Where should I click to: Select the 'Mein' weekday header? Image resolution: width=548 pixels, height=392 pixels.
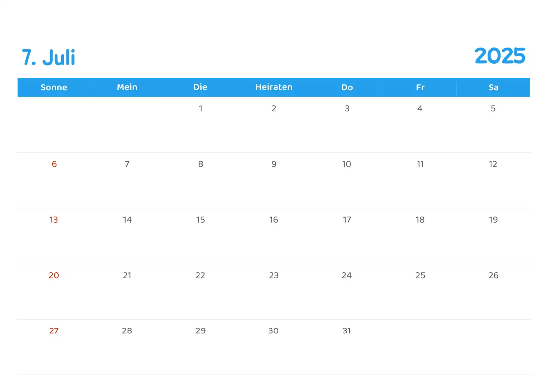click(x=127, y=87)
